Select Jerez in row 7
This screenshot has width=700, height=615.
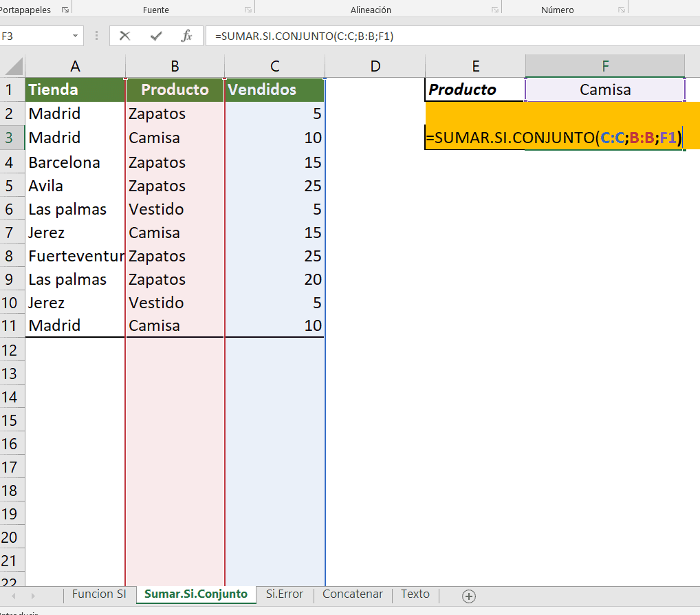tap(75, 233)
